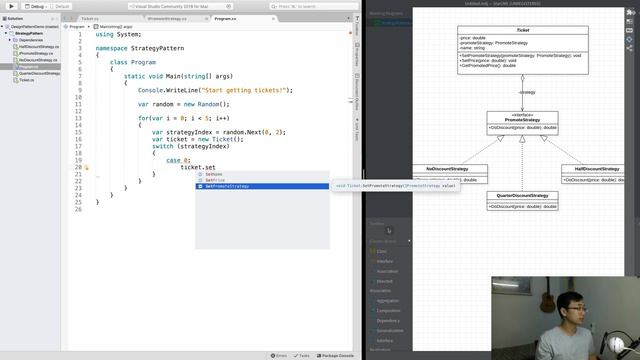Switch to the Ticket.cs tab
This screenshot has width=640, height=360.
(x=90, y=19)
